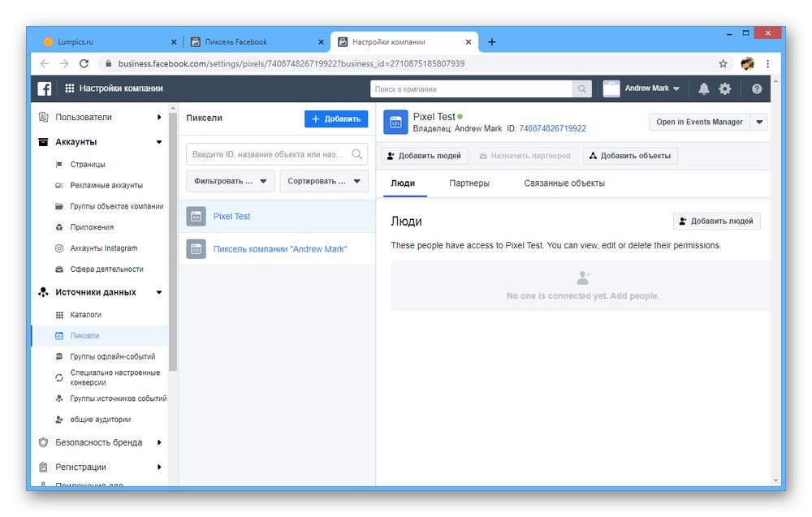Switch to the Связанные объекты tab
812x517 pixels.
point(564,183)
